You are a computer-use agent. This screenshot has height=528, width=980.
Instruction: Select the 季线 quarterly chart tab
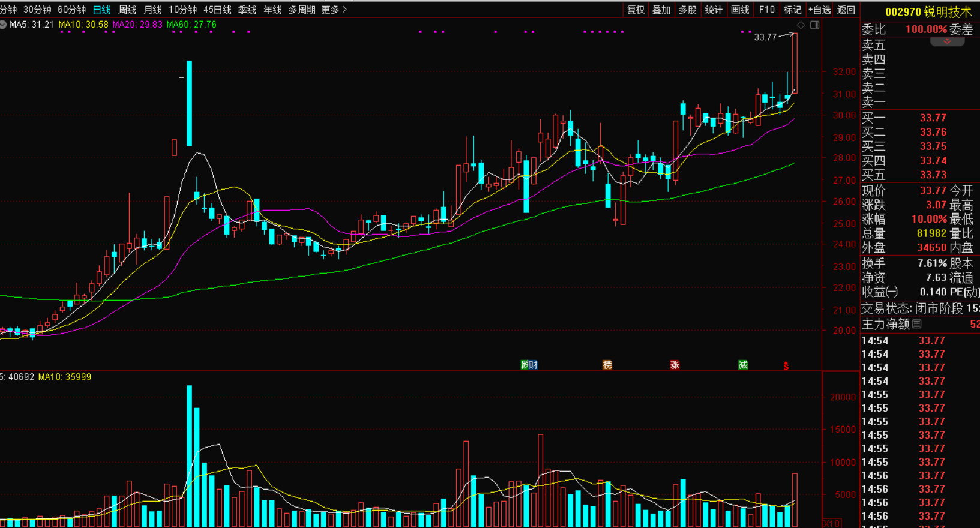pyautogui.click(x=247, y=10)
